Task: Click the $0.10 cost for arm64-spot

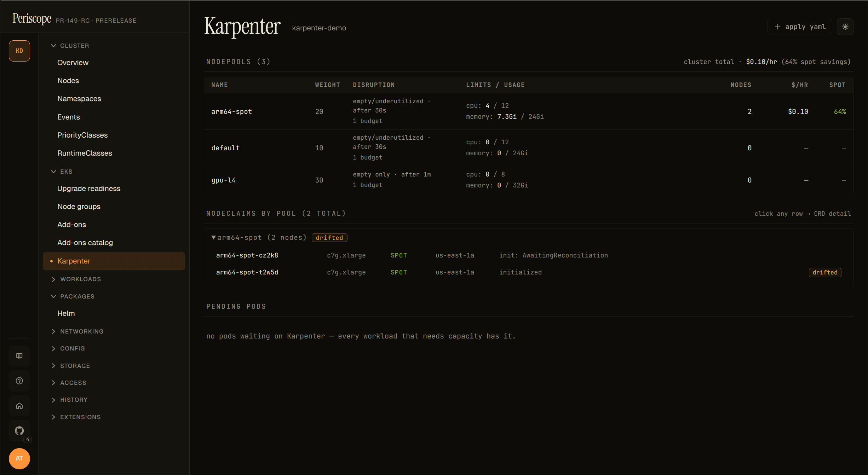Action: (x=798, y=112)
